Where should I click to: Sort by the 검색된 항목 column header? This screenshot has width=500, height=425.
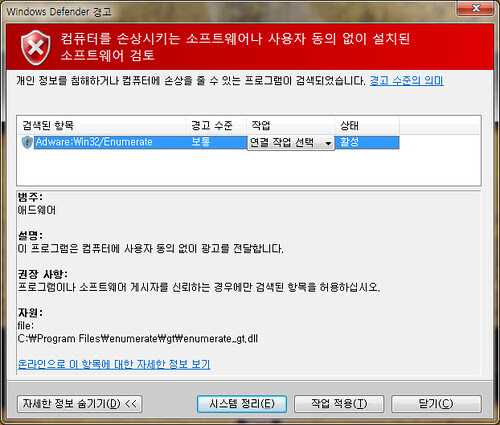click(101, 125)
